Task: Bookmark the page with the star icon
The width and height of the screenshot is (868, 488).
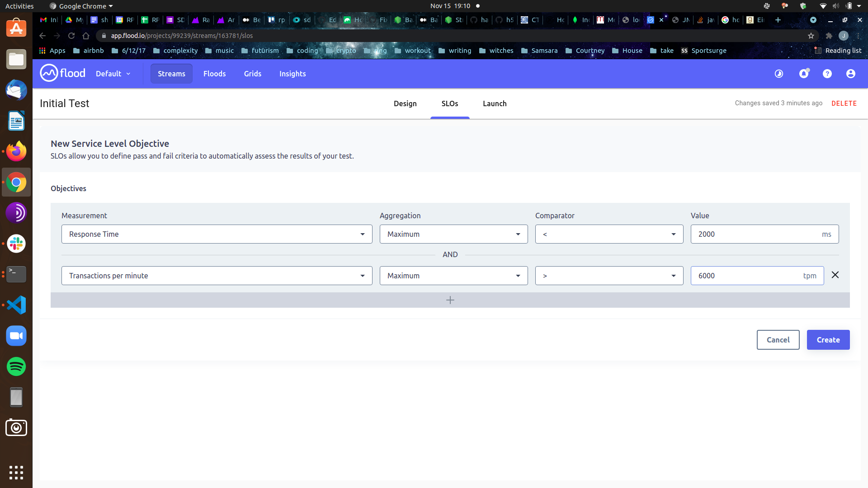Action: click(x=811, y=36)
